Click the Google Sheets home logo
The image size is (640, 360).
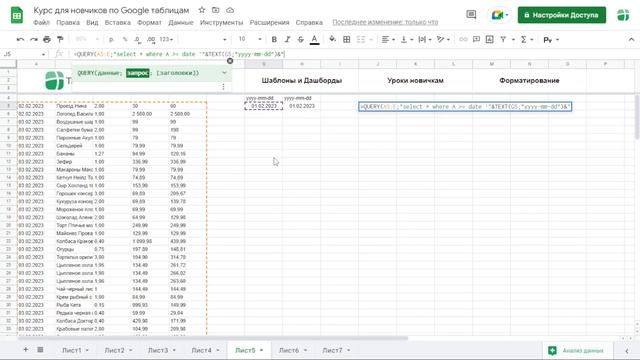(x=17, y=15)
